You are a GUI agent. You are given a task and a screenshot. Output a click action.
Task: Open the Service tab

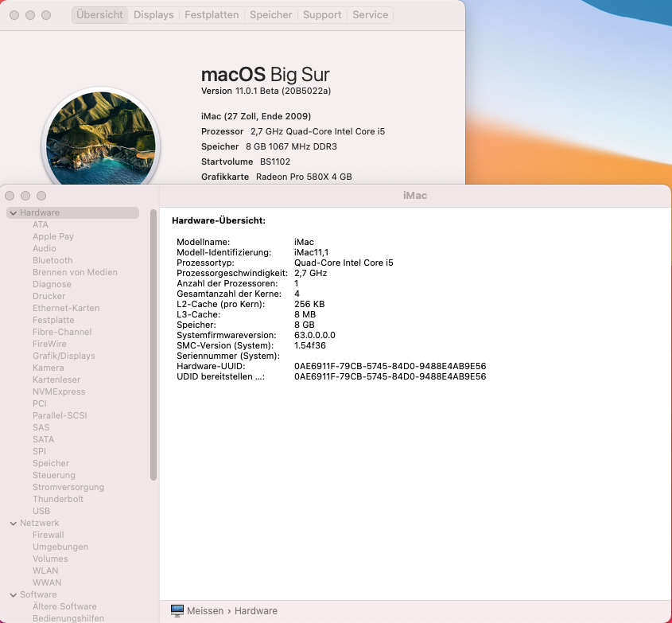[x=371, y=15]
